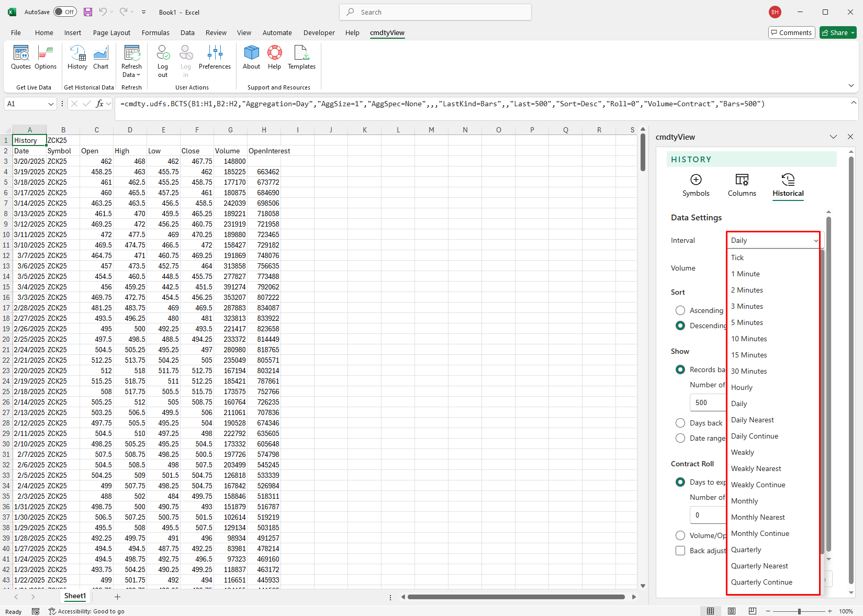
Task: Click the Log out icon
Action: tap(163, 61)
